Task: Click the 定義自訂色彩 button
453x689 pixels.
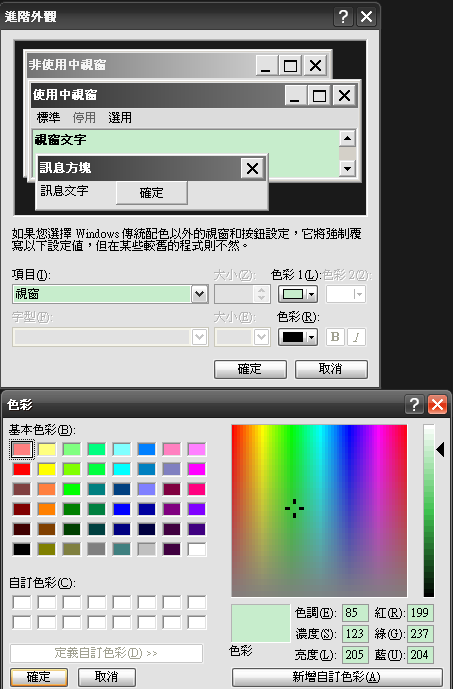Action: [106, 653]
